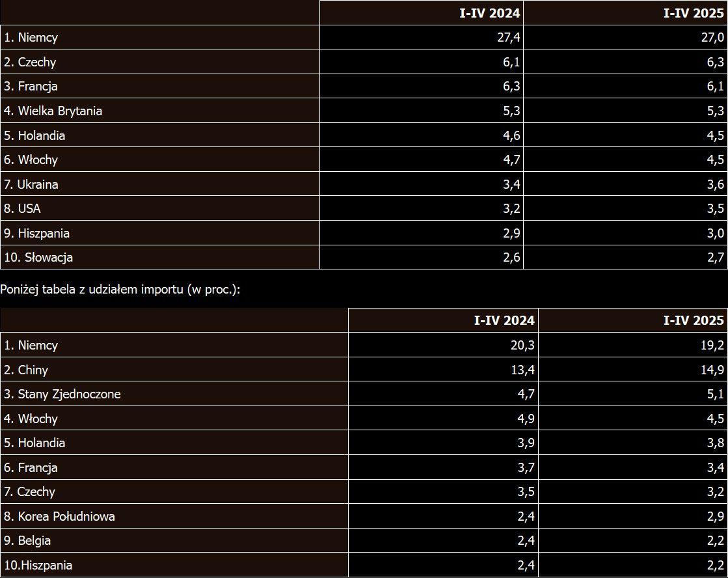The height and width of the screenshot is (578, 728).
Task: Click the '1. Niemcy' row with value 27,4
Action: pos(31,38)
